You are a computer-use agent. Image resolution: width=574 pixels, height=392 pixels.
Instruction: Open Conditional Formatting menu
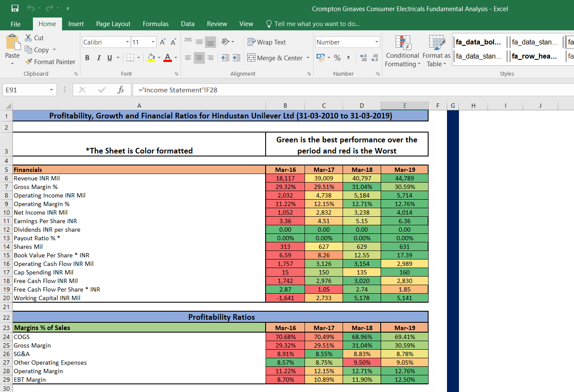tap(402, 51)
